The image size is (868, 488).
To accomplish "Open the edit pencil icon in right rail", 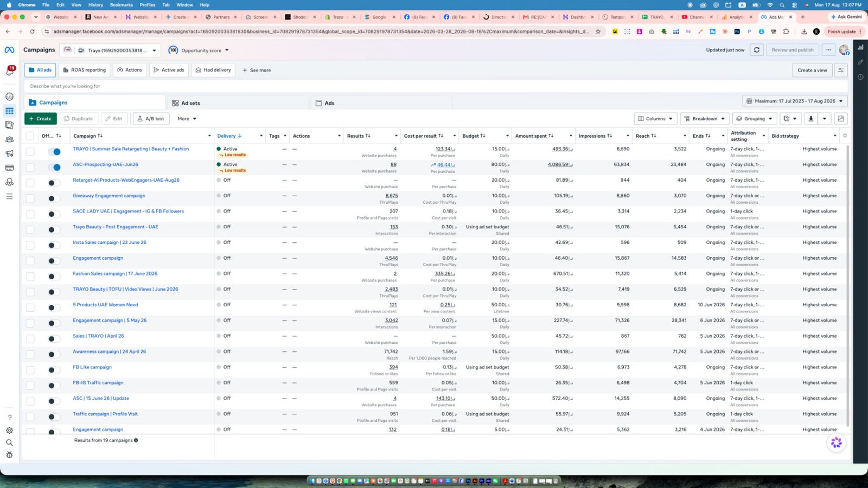I will pyautogui.click(x=860, y=62).
